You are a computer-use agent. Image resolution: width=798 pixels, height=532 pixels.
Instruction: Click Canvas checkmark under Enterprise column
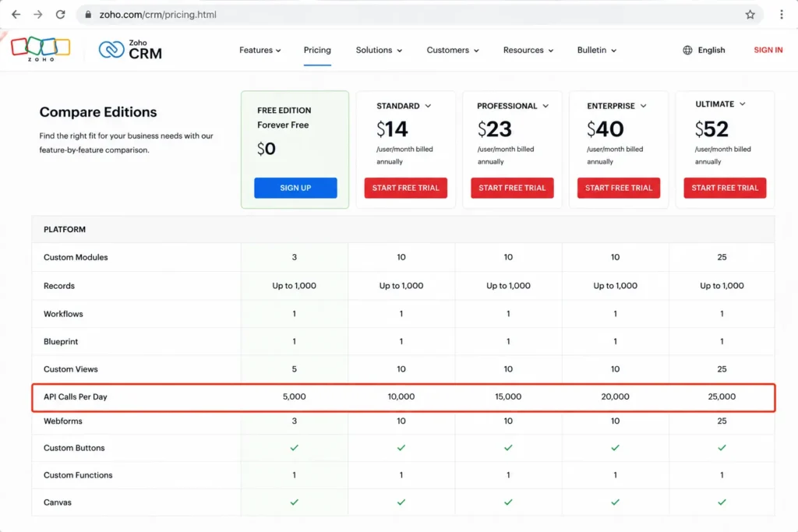[x=615, y=502]
